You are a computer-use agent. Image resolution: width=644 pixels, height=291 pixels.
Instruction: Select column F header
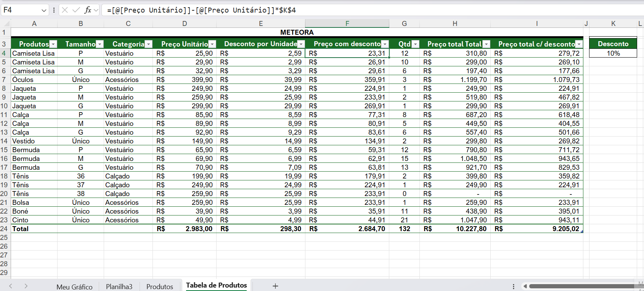coord(347,24)
